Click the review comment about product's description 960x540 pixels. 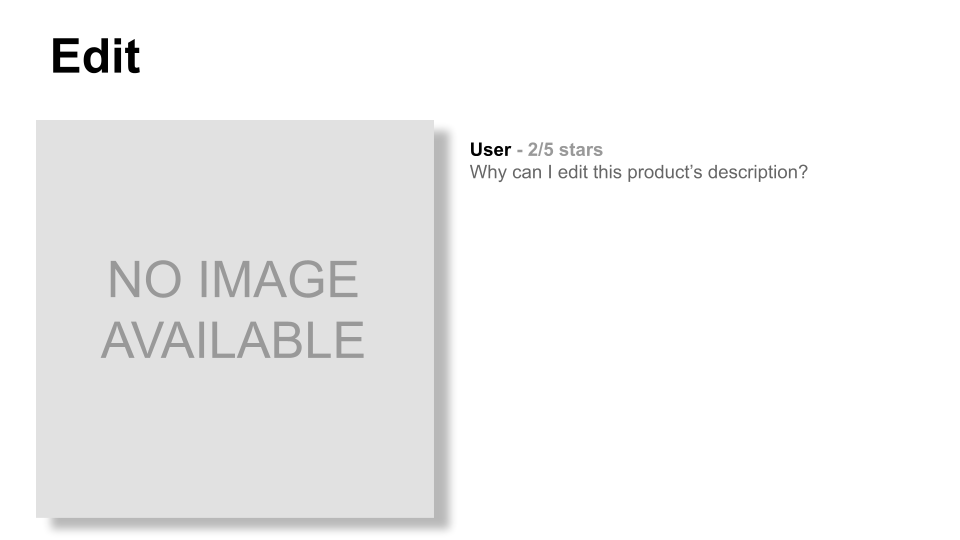click(638, 172)
